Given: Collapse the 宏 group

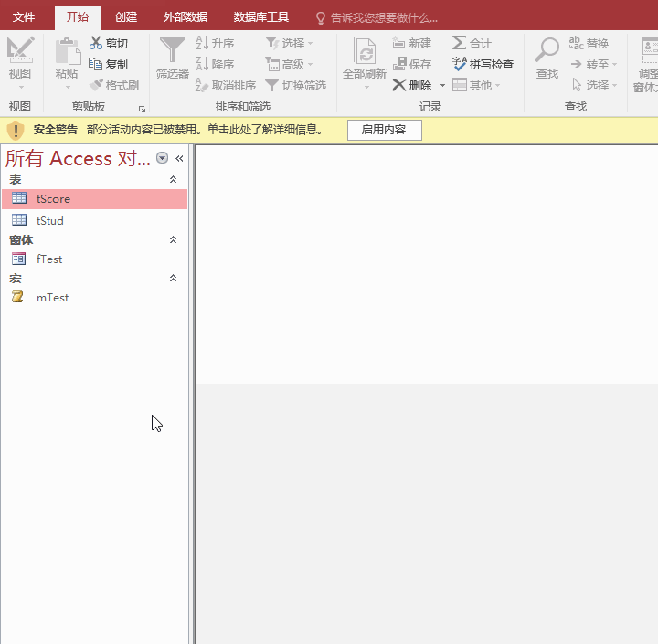Looking at the screenshot, I should (x=173, y=278).
